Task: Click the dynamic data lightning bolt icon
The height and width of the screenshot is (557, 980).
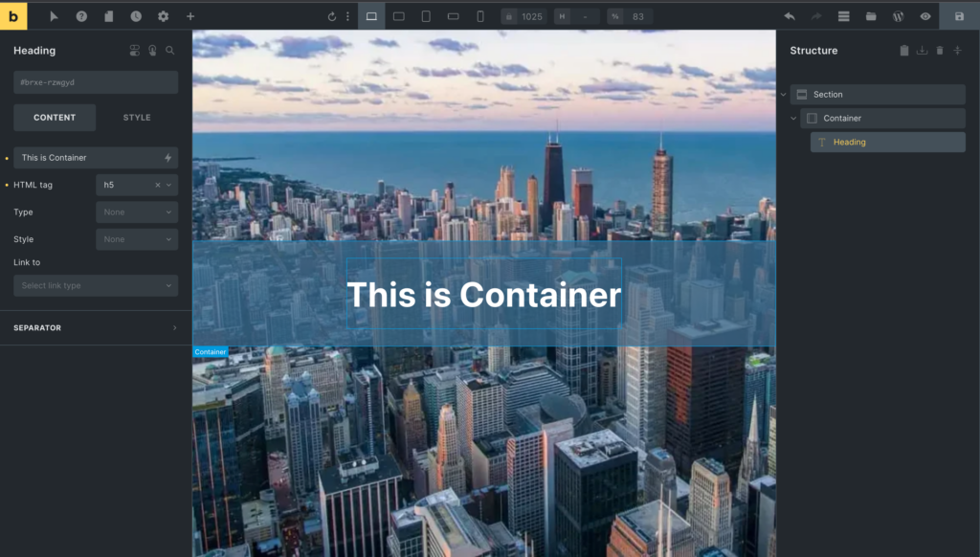Action: coord(168,158)
